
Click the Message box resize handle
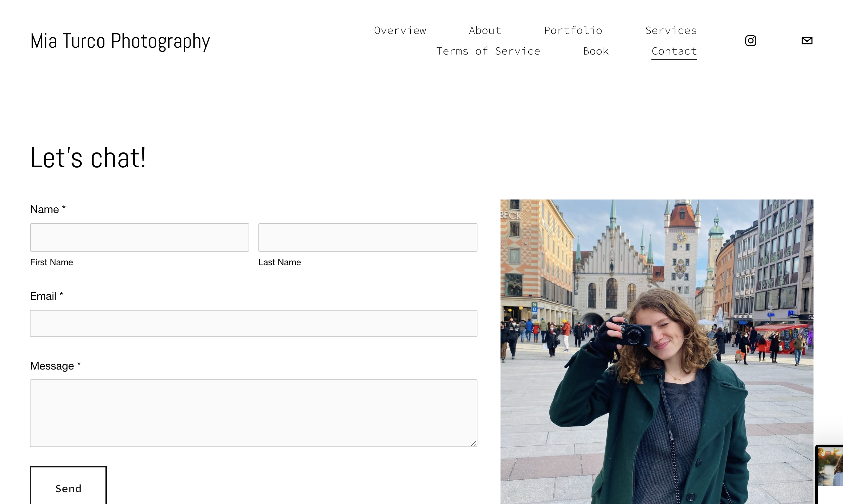(x=473, y=443)
